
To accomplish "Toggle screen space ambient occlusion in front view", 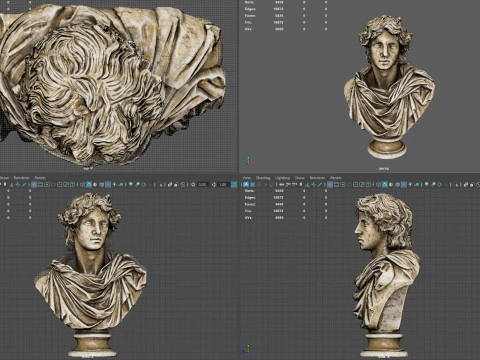I will [131, 184].
